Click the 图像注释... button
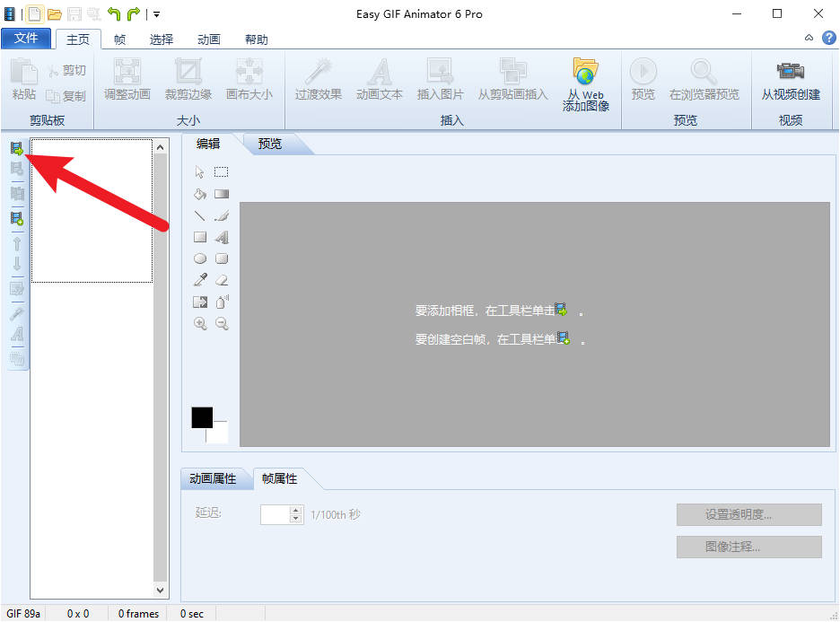 tap(749, 547)
